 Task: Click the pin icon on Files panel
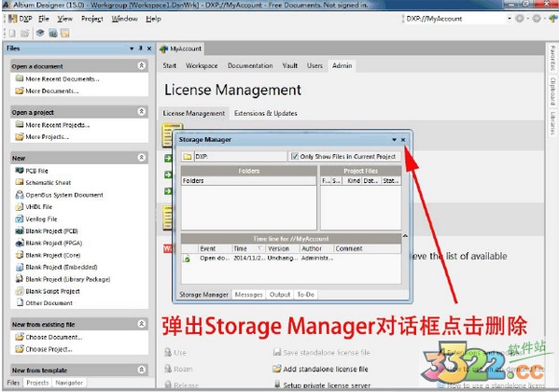tap(141, 49)
